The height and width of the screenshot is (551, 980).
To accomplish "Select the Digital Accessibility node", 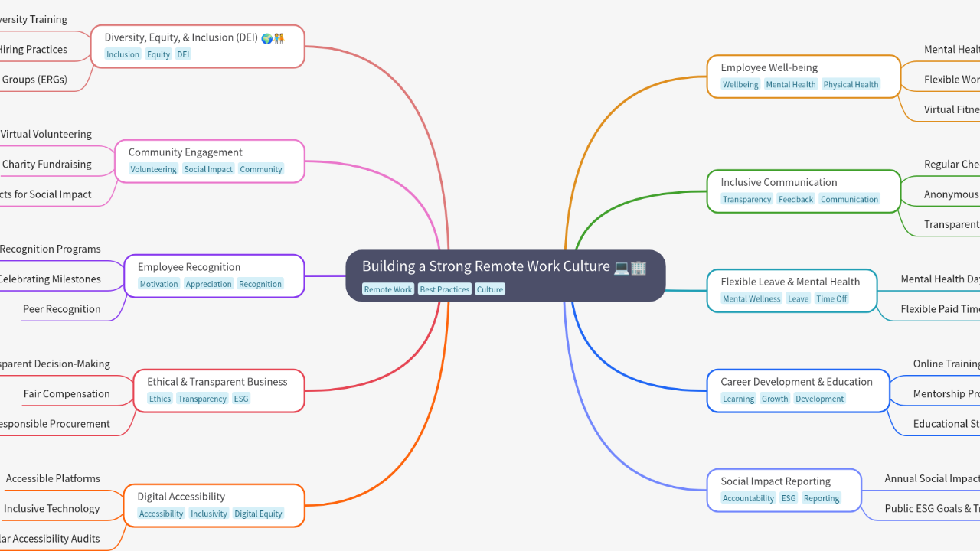I will point(214,505).
